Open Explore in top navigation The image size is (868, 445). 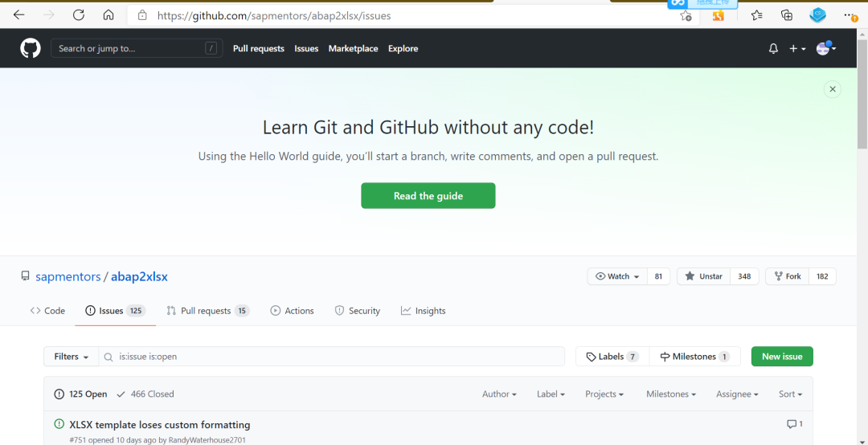(x=403, y=49)
